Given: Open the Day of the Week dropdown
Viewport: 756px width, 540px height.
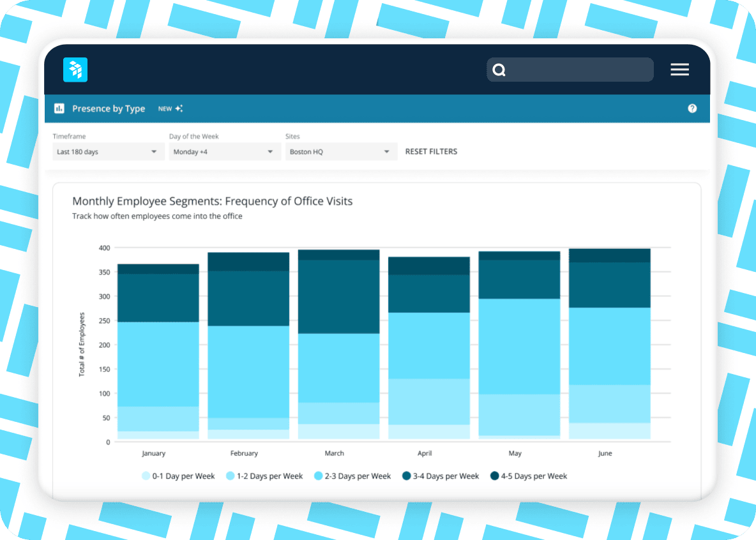Looking at the screenshot, I should click(x=224, y=151).
